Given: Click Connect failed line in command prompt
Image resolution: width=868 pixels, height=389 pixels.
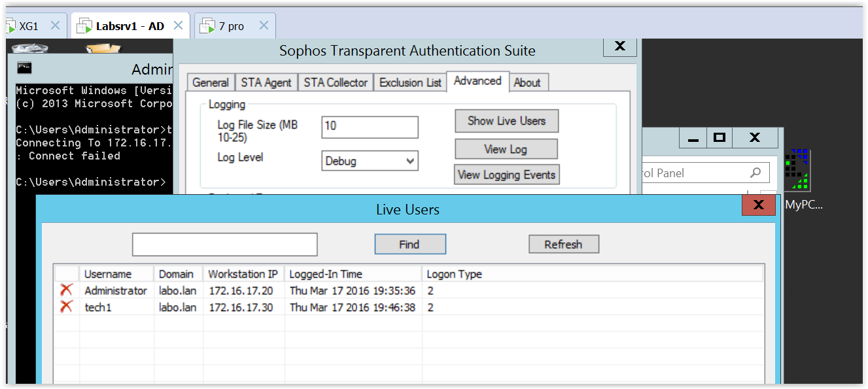Looking at the screenshot, I should pos(68,156).
